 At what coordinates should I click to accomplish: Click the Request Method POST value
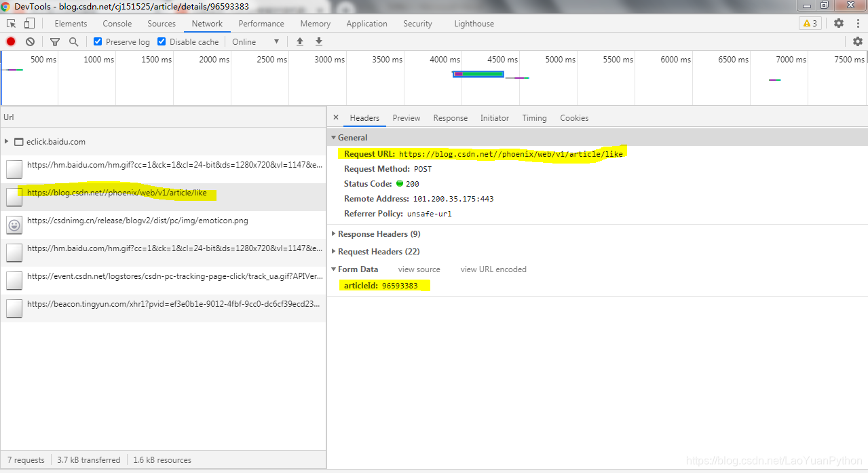(423, 168)
